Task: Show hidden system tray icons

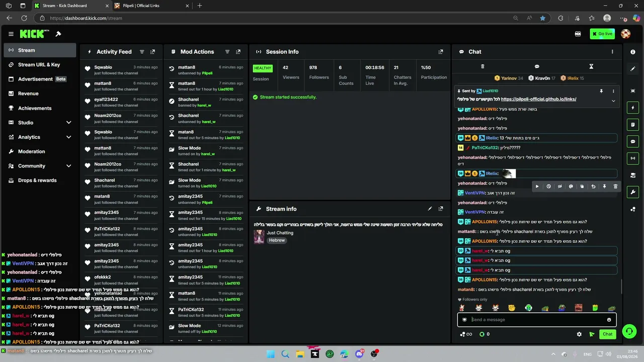Action: [x=553, y=354]
